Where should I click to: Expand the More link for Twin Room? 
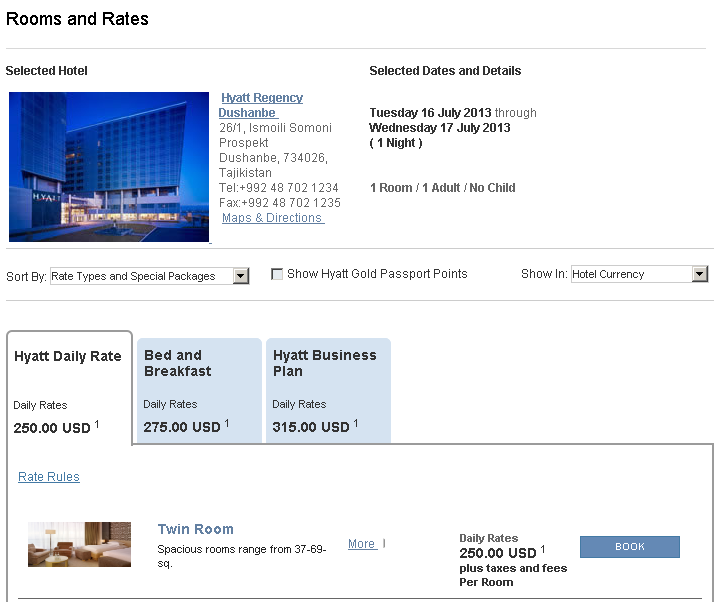point(362,544)
